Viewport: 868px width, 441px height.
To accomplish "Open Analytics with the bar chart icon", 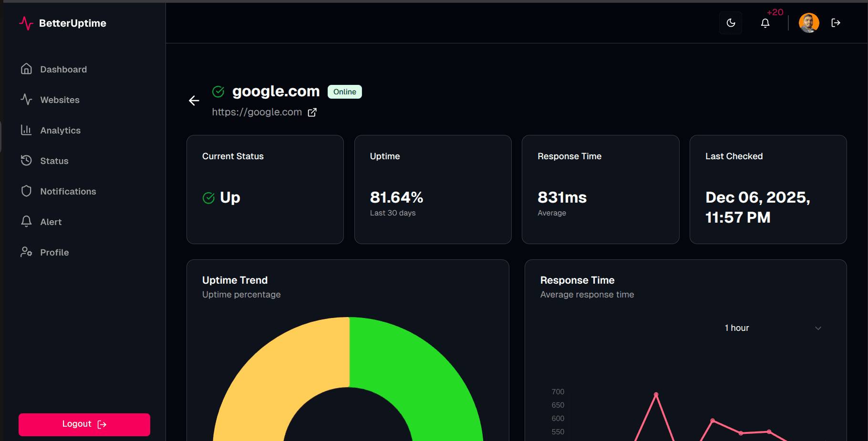I will click(26, 130).
